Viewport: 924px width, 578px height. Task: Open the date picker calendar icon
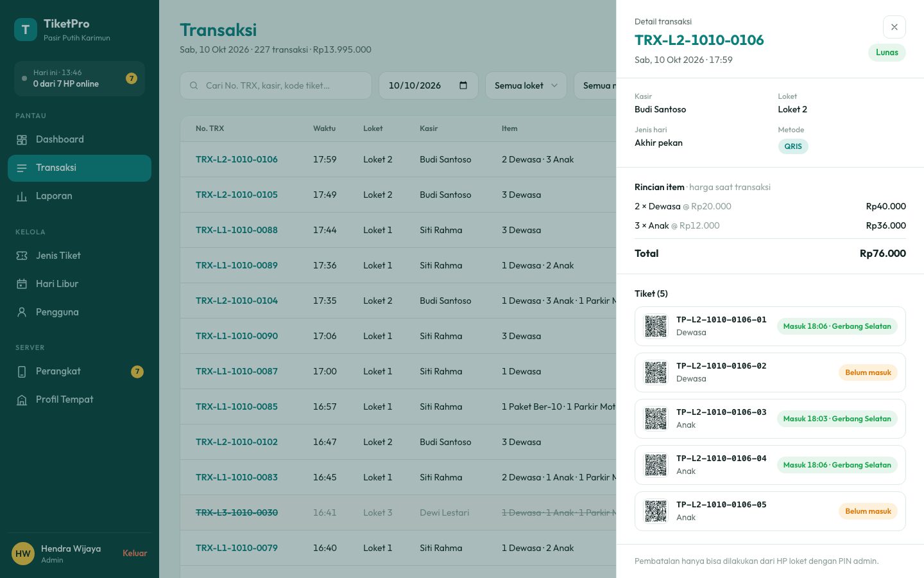pyautogui.click(x=463, y=85)
